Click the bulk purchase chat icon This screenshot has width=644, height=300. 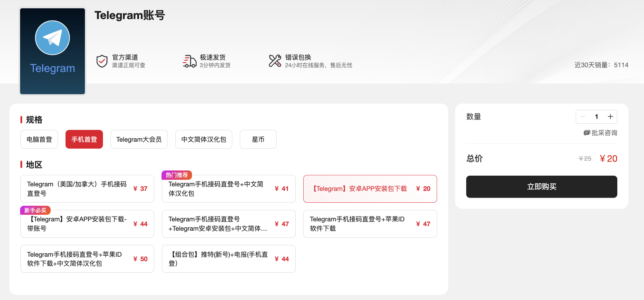[587, 133]
